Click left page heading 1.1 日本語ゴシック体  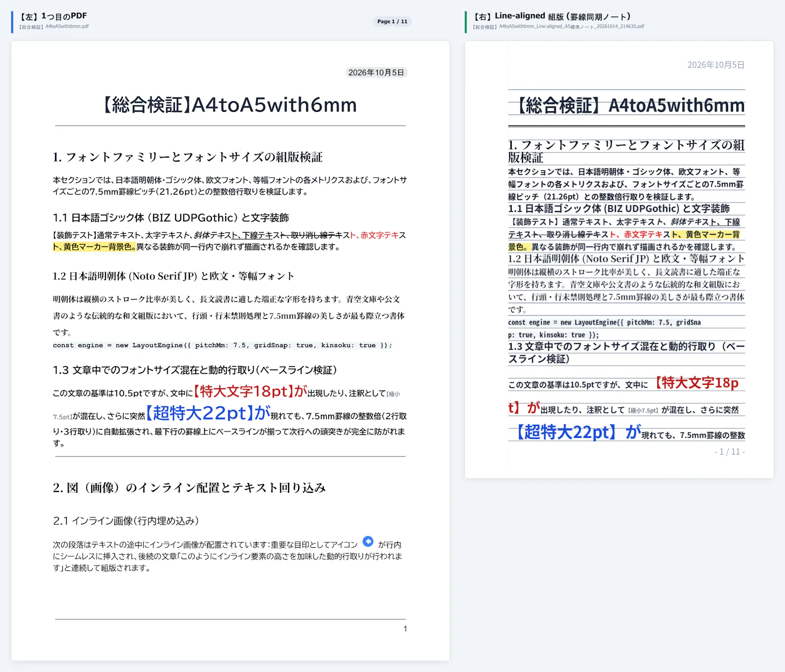tap(171, 217)
